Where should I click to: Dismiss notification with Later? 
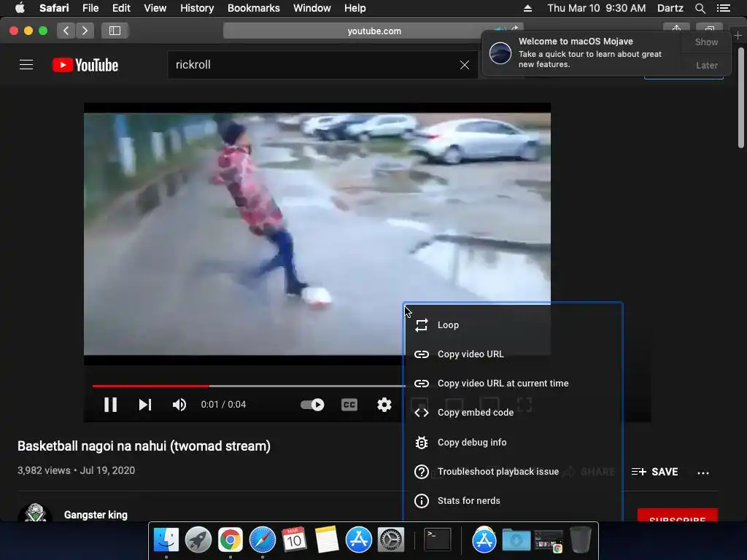(x=706, y=65)
